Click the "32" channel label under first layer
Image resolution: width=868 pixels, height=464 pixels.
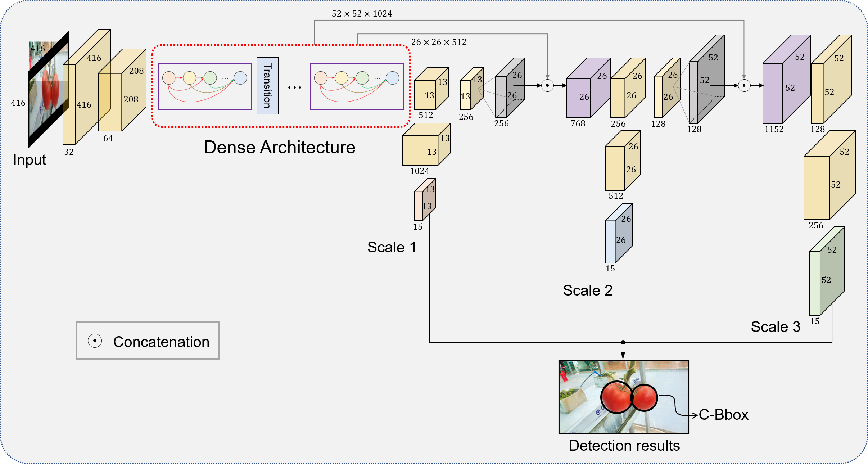click(69, 152)
